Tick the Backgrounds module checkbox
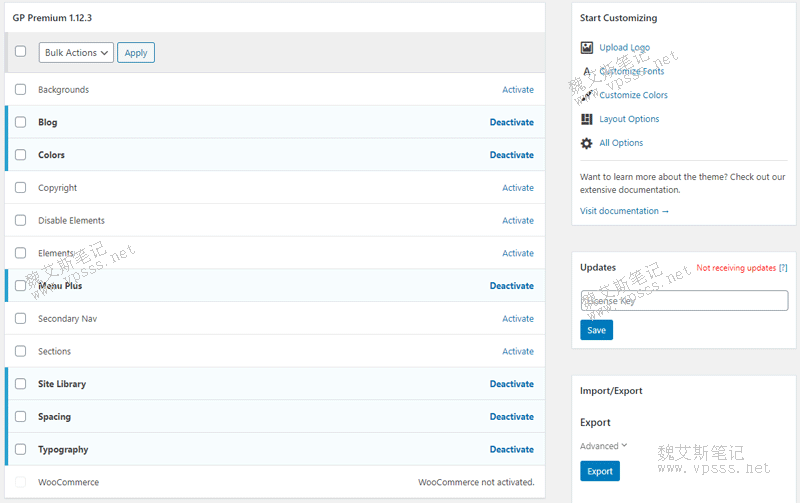 click(20, 90)
